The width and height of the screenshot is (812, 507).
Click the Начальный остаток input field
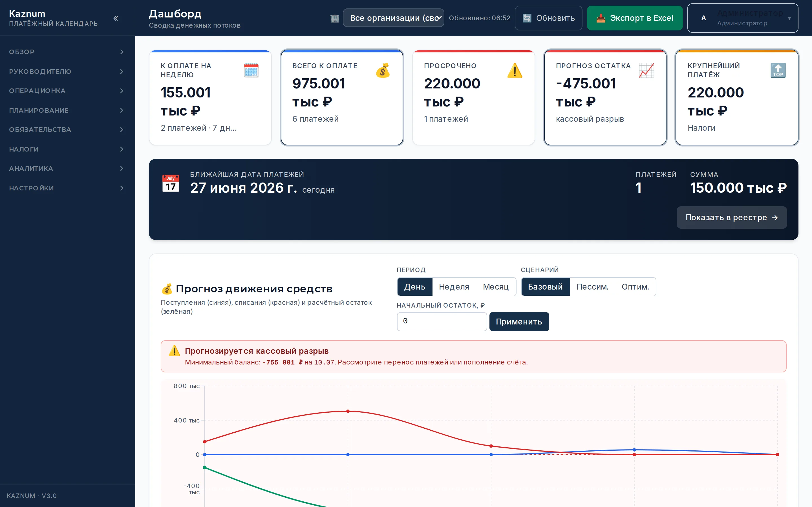click(442, 322)
